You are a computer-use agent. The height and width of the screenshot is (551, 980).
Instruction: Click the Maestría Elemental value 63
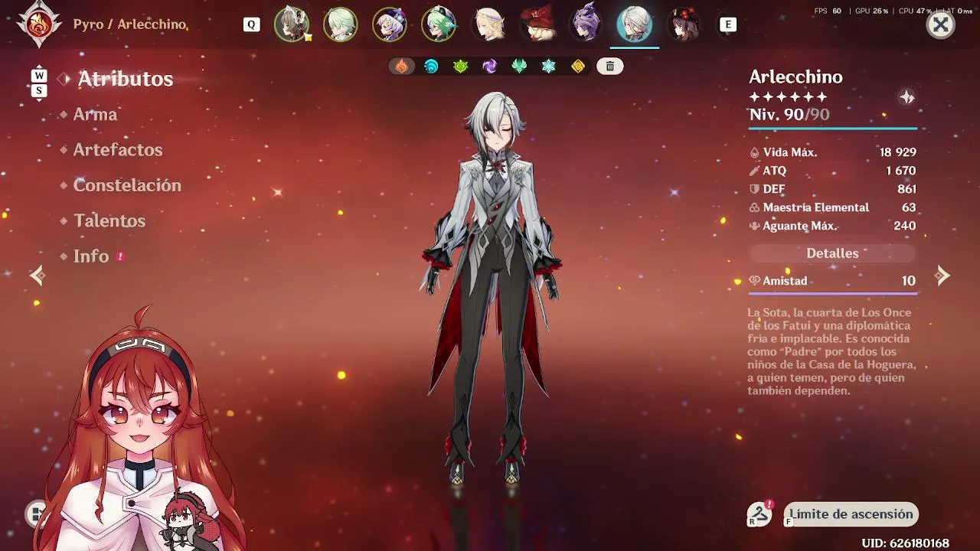point(909,207)
